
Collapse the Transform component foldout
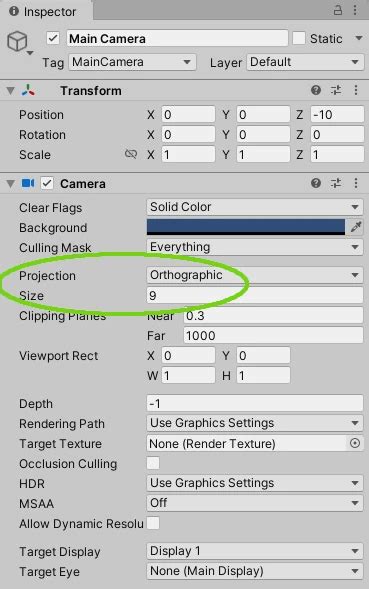click(x=11, y=91)
